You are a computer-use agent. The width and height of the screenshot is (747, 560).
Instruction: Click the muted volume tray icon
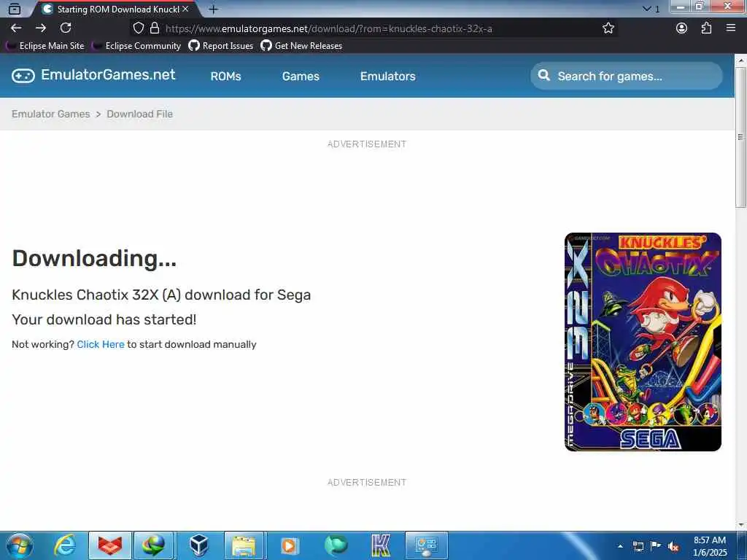[x=673, y=546]
